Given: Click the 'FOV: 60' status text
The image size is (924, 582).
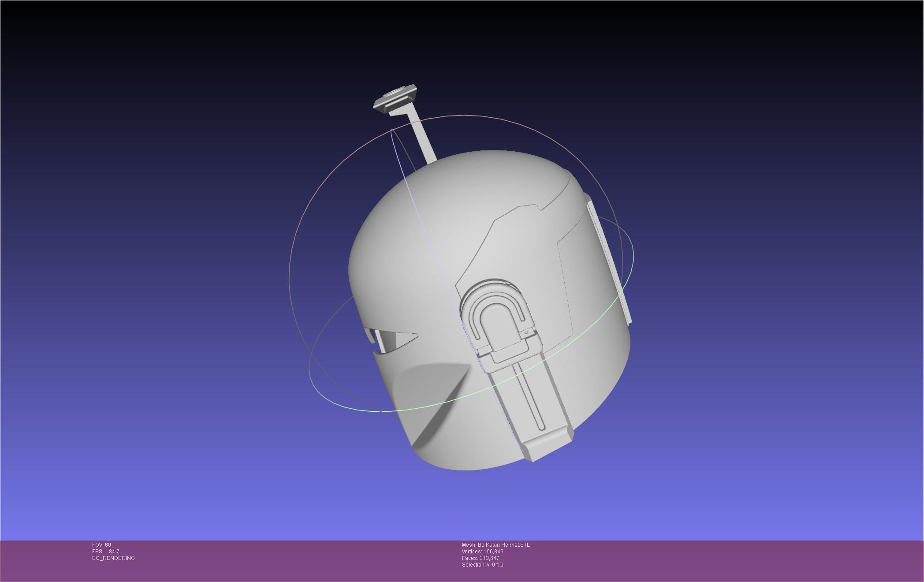Looking at the screenshot, I should tap(101, 545).
